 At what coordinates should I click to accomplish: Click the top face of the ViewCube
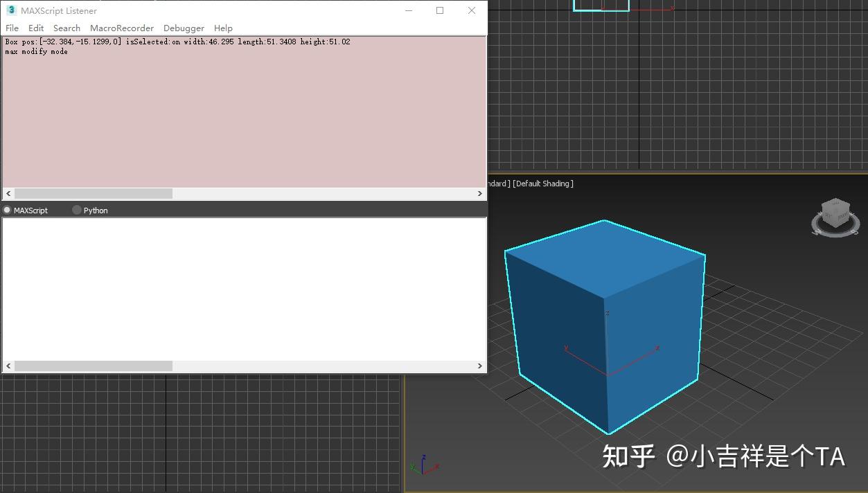(x=836, y=204)
